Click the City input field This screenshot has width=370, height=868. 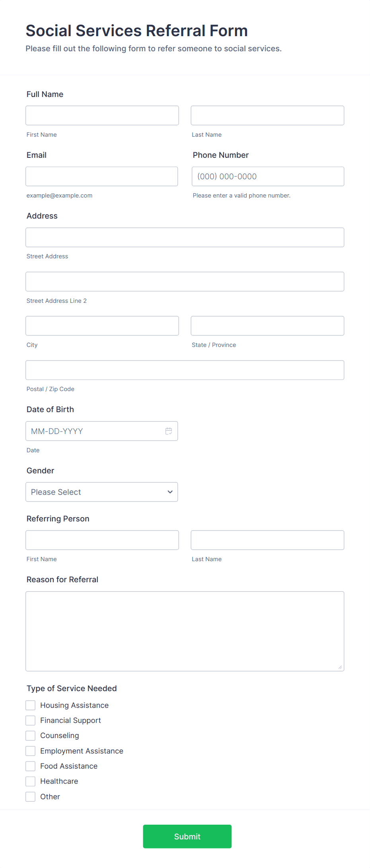point(102,325)
